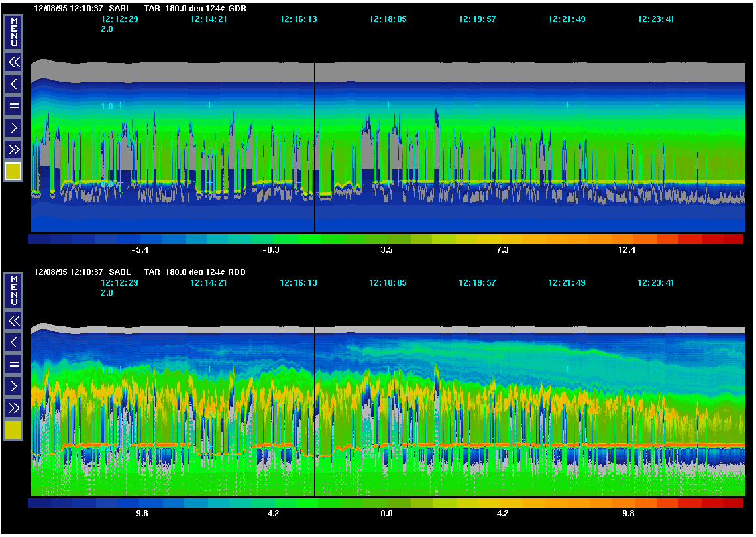Open the MENU button of the upper GDB panel
756x537 pixels.
click(x=13, y=33)
